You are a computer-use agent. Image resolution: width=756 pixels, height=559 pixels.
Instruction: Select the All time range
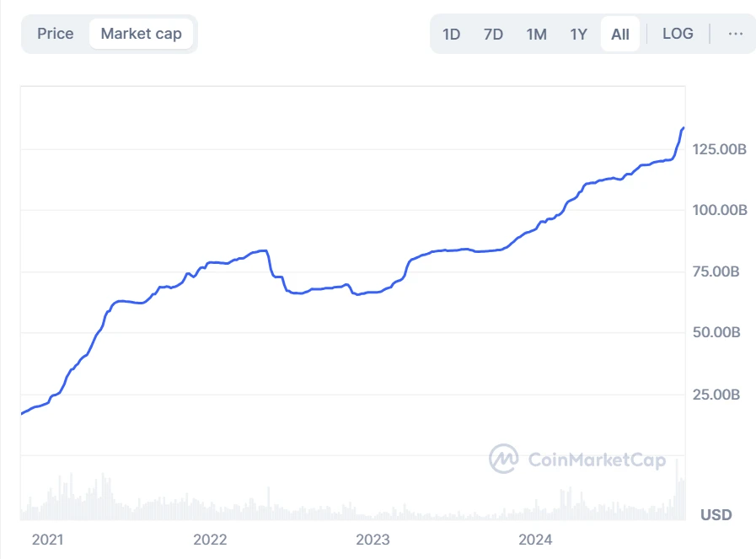coord(620,34)
